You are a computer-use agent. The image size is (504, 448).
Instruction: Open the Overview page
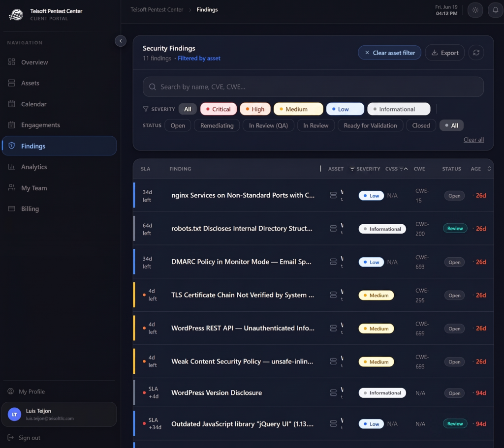point(59,62)
